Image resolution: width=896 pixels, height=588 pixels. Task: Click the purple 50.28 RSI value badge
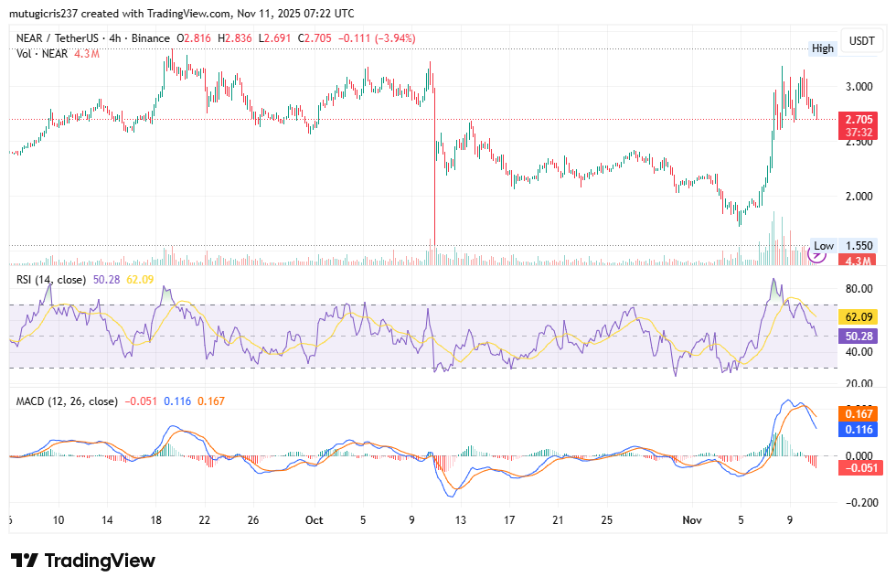(859, 337)
